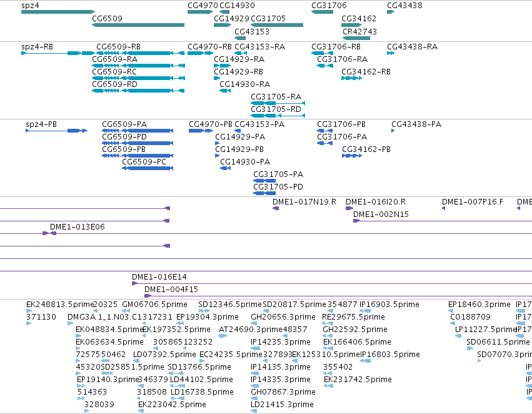The image size is (532, 414).
Task: Select the CG31705 gene label
Action: 268,18
